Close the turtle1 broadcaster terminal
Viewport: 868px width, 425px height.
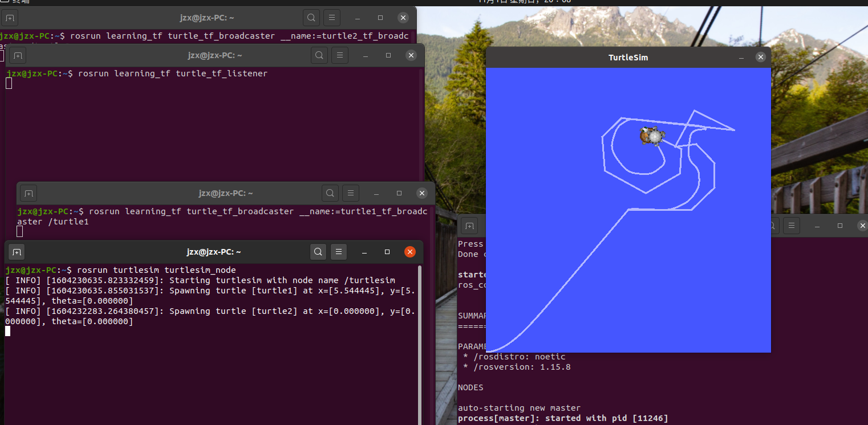[422, 193]
